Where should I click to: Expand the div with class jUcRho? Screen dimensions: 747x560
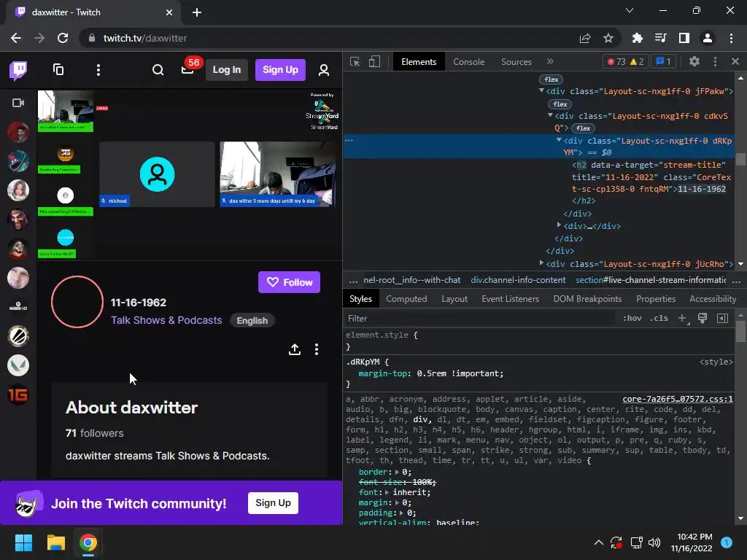[542, 262]
